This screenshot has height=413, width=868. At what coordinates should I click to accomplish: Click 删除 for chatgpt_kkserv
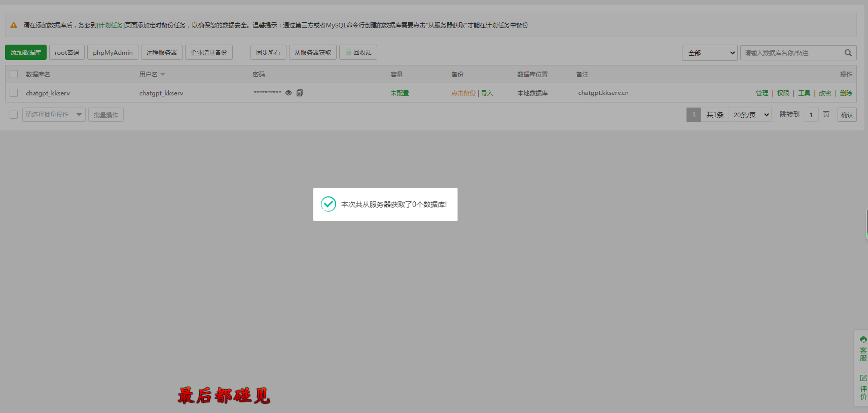[x=846, y=93]
